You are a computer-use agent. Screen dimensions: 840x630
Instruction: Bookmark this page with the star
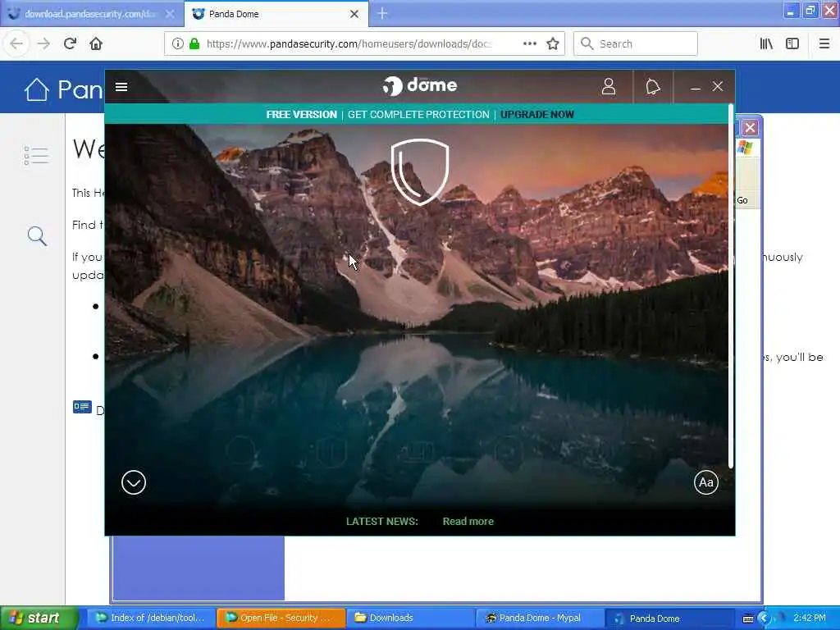pos(553,43)
